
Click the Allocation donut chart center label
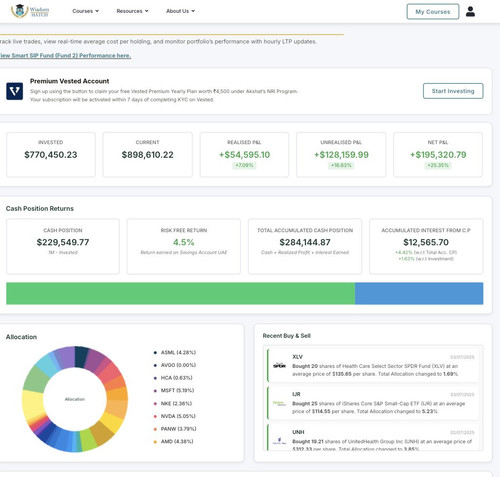pos(75,399)
